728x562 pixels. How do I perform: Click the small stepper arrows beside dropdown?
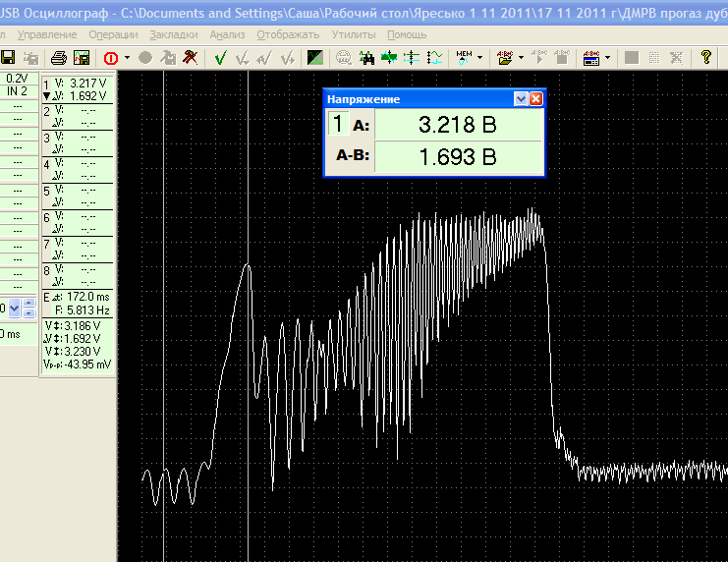[28, 308]
